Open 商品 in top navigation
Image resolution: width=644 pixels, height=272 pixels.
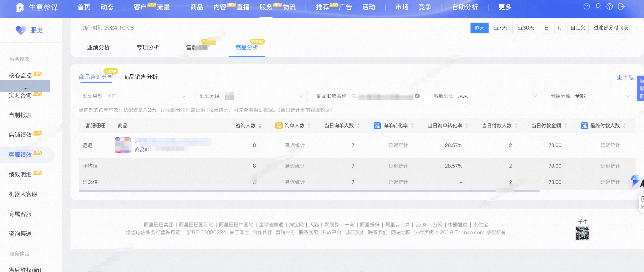pyautogui.click(x=197, y=7)
